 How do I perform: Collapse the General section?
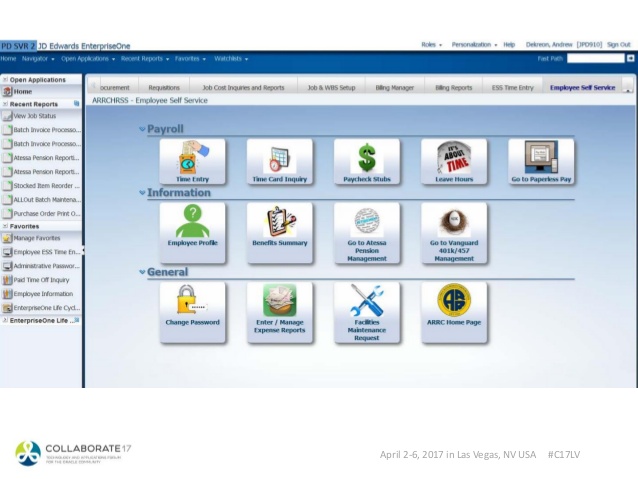point(142,272)
